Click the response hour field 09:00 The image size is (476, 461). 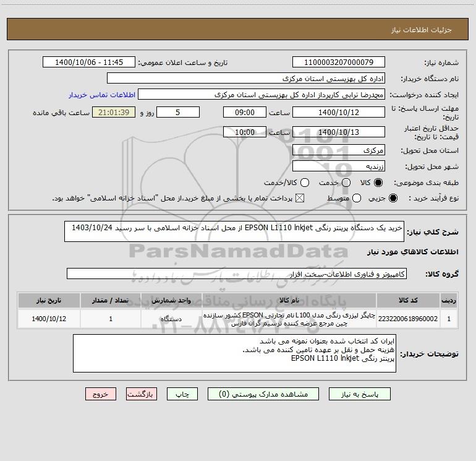click(x=245, y=112)
